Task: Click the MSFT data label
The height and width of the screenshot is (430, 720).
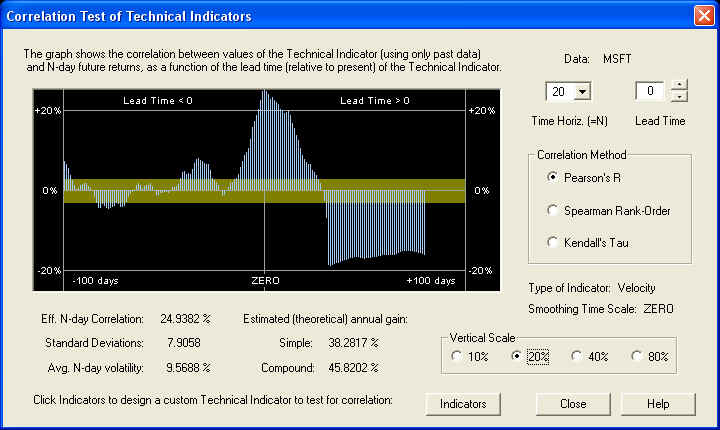Action: coord(617,59)
